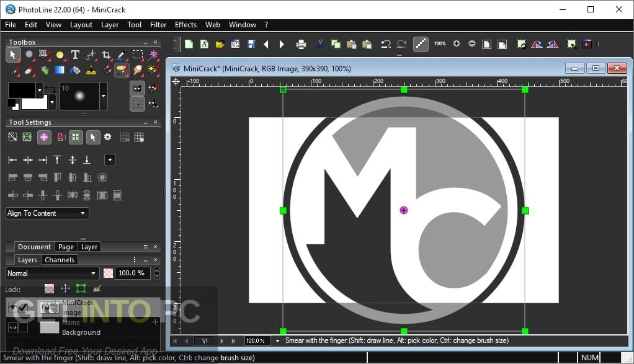This screenshot has height=364, width=634.
Task: Click the black foreground color swatch
Action: click(22, 91)
